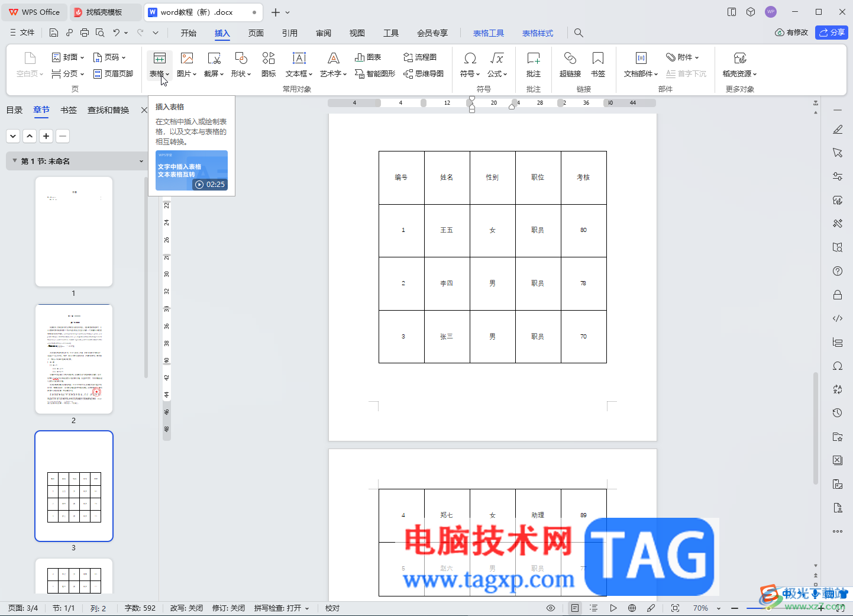
Task: Open the help question mark sidebar icon
Action: click(838, 271)
